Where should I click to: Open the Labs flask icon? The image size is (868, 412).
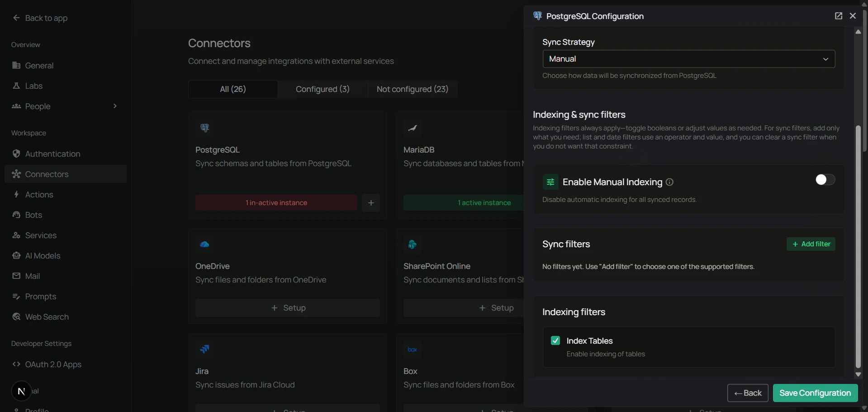point(16,86)
